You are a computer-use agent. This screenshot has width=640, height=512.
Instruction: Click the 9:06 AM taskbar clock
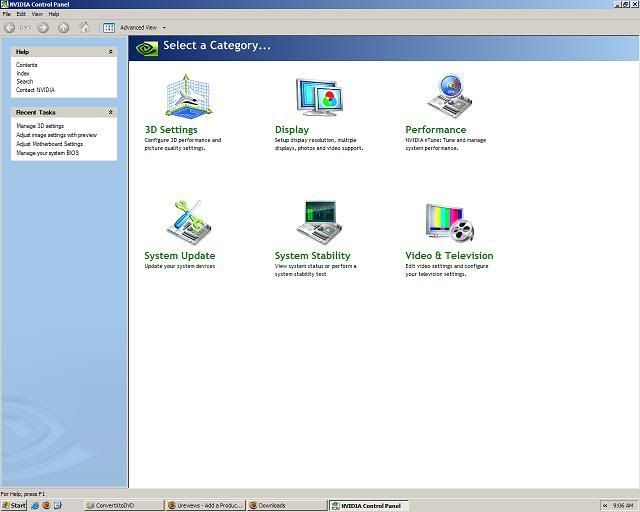(623, 505)
